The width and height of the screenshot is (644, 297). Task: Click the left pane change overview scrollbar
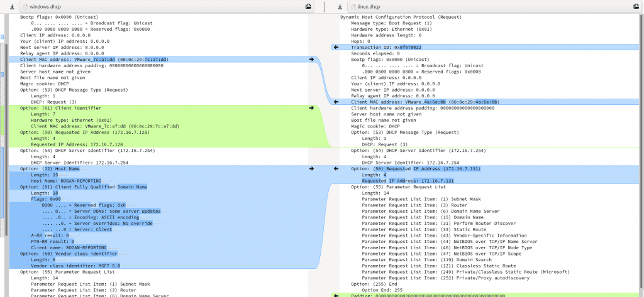click(3, 157)
